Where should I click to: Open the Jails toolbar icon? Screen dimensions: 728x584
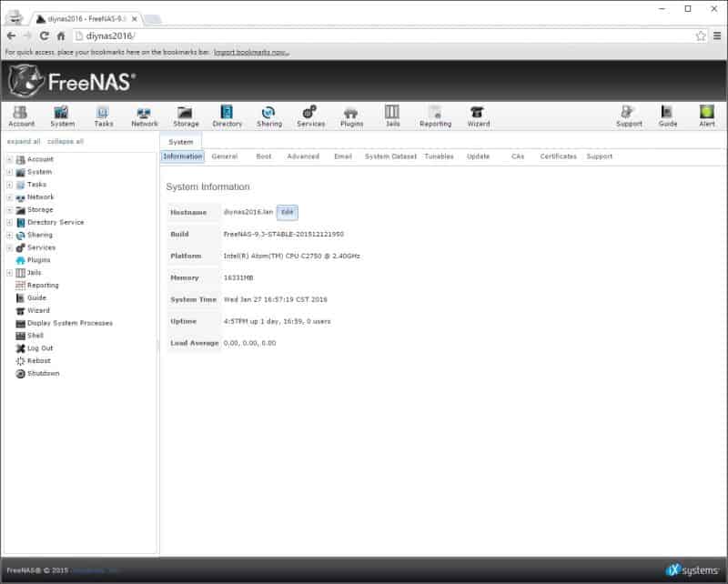392,116
